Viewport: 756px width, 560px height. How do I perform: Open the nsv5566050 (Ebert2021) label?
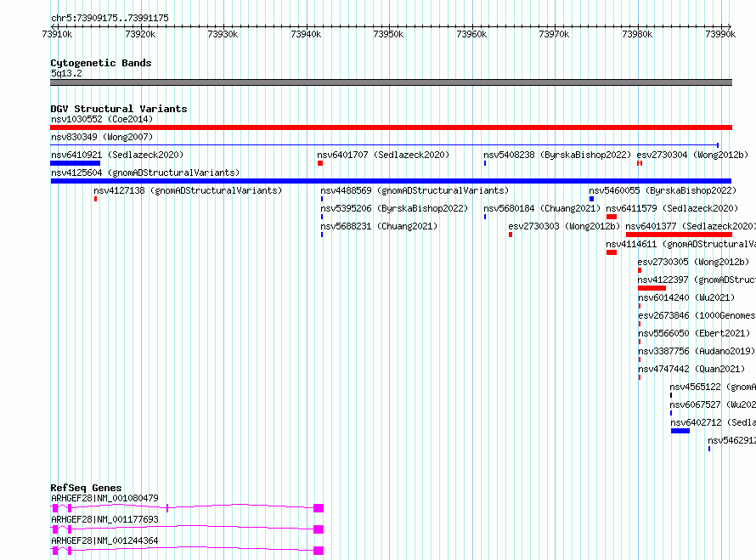[x=694, y=333]
